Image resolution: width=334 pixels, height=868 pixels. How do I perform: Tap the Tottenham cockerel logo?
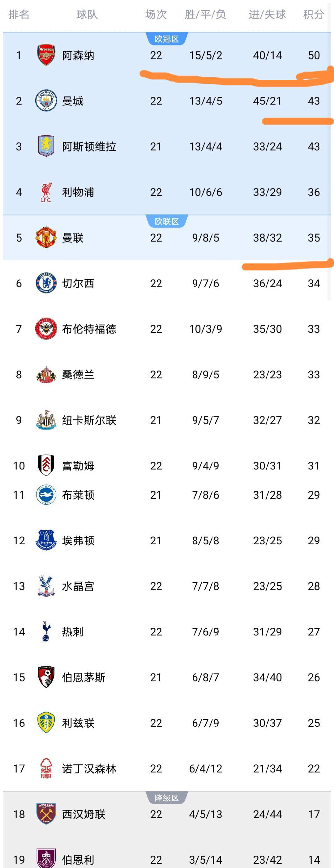tap(46, 631)
